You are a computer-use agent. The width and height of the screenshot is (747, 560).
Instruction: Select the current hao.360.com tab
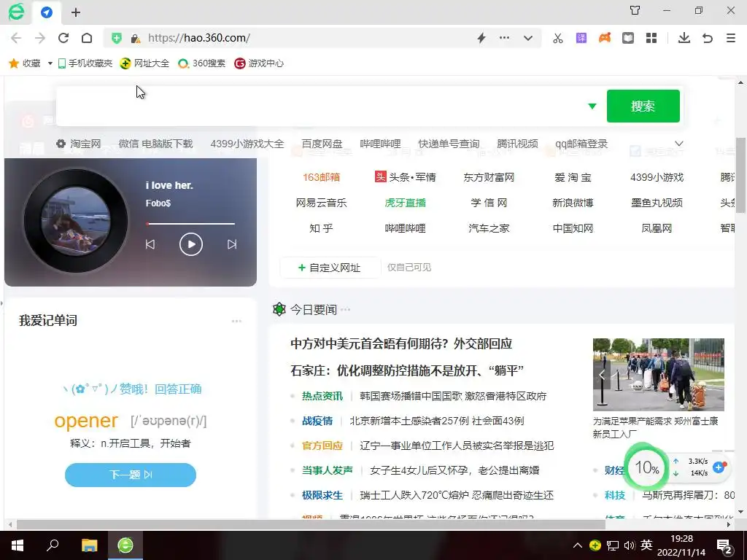47,12
